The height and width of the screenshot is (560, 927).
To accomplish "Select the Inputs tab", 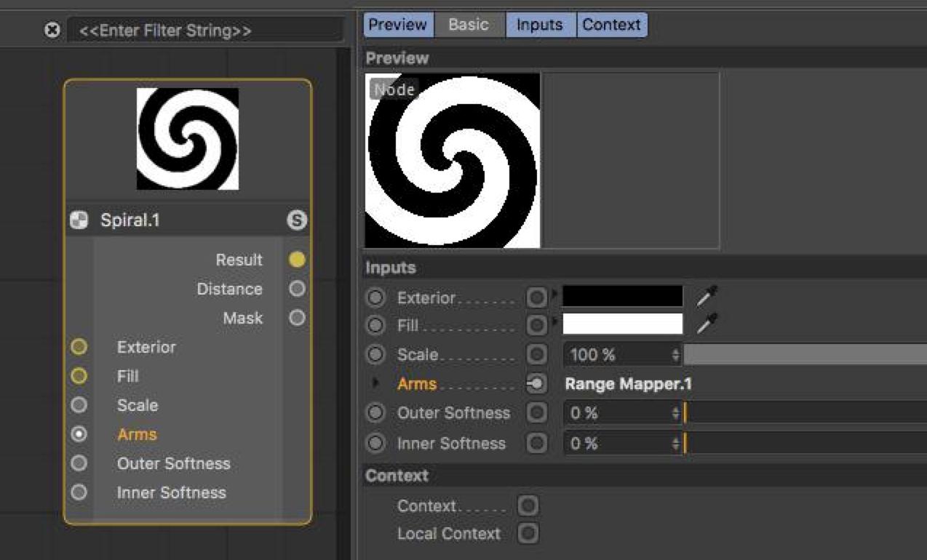I will (x=539, y=25).
